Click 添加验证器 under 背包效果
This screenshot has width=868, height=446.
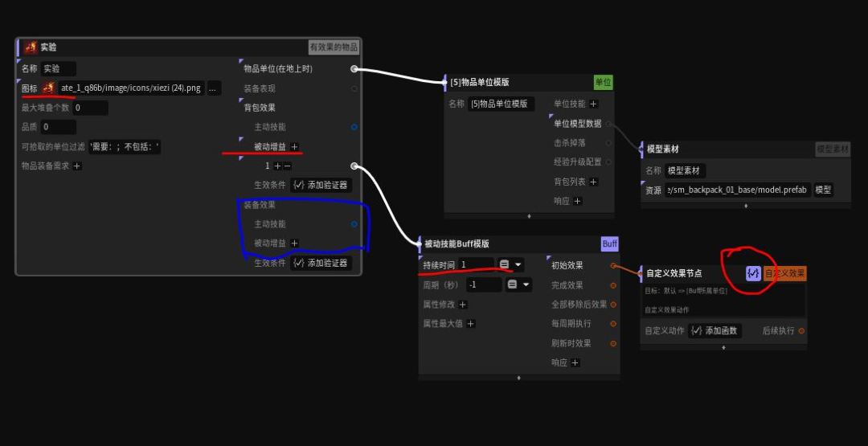(321, 185)
